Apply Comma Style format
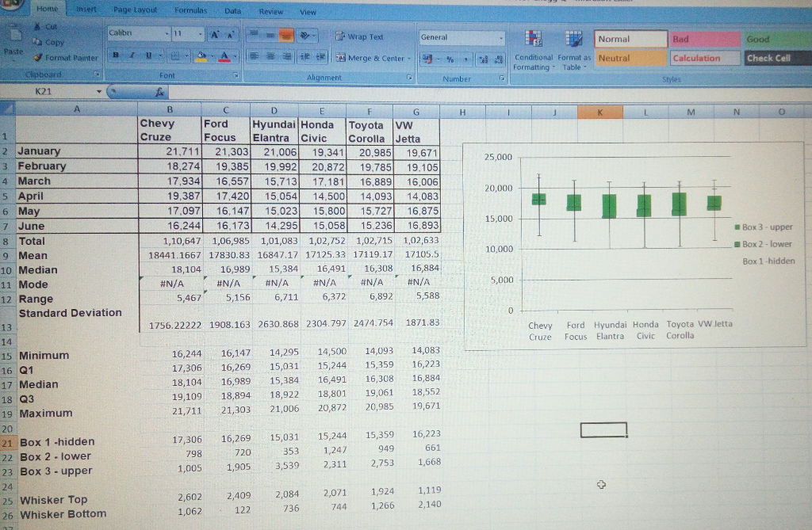Screen dimensions: 812x530 [x=465, y=60]
